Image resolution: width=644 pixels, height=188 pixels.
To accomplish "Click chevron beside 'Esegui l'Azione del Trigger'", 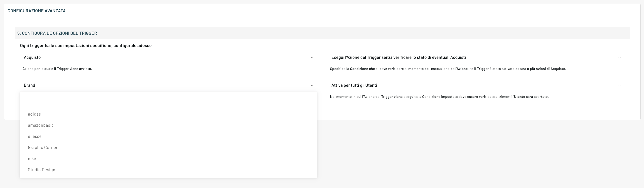I will click(619, 57).
